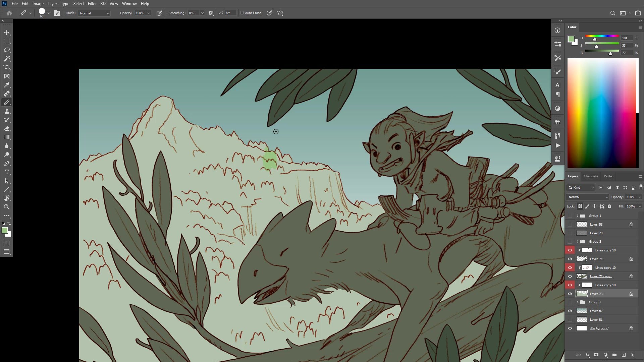Select the Move tool
Image resolution: width=644 pixels, height=362 pixels.
[7, 33]
